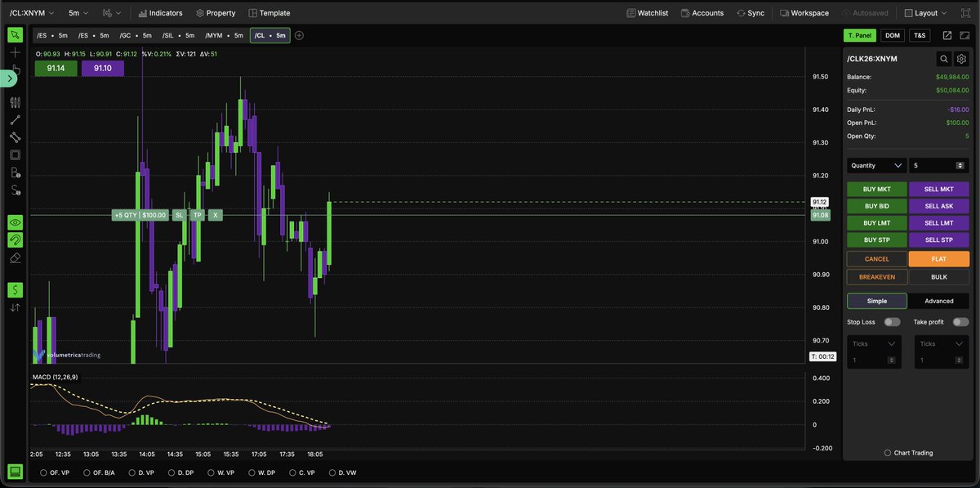Image resolution: width=980 pixels, height=488 pixels.
Task: Click the B buy marker tool
Action: (x=15, y=172)
